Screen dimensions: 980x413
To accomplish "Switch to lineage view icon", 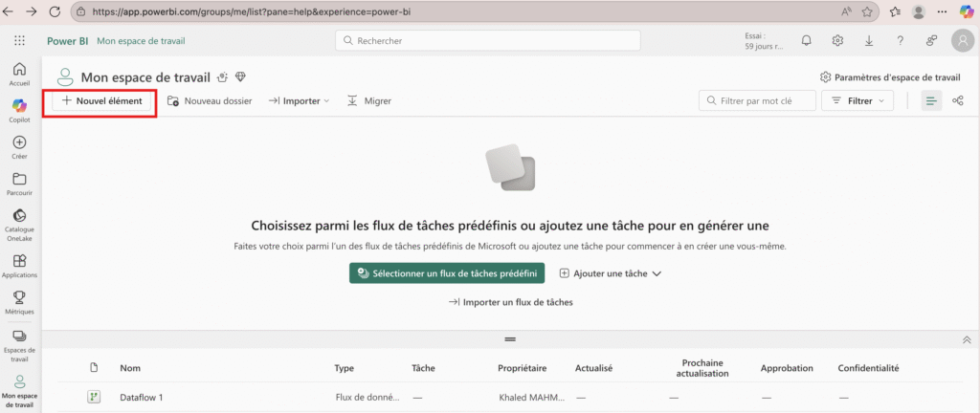I will 957,100.
